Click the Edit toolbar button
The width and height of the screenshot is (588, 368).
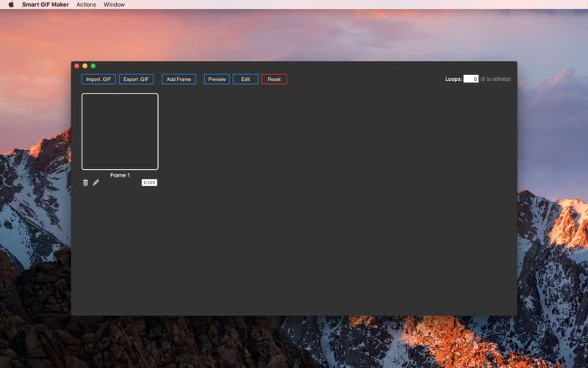point(245,79)
